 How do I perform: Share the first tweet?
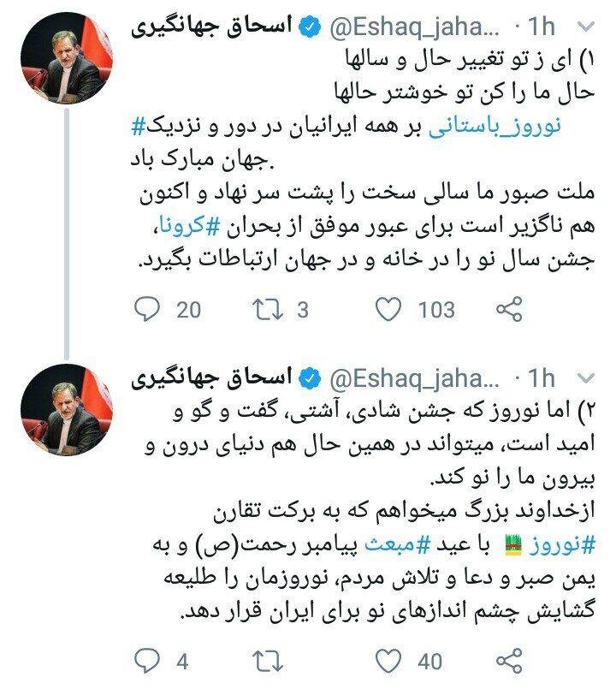[x=509, y=309]
